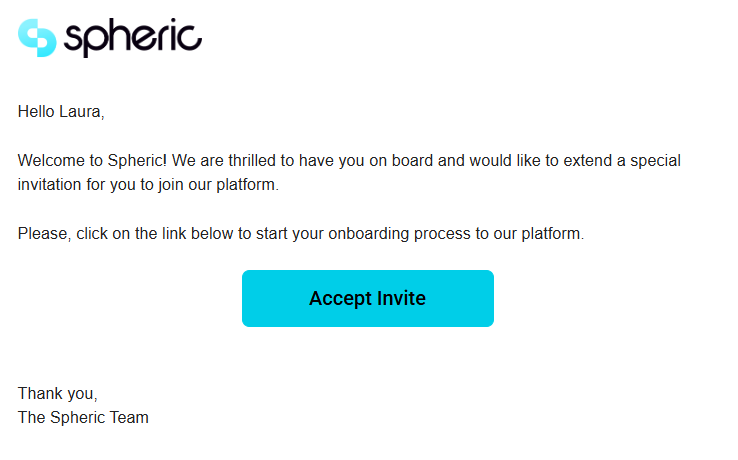Click the Spheric logo icon
Viewport: 738px width, 460px height.
pyautogui.click(x=38, y=38)
